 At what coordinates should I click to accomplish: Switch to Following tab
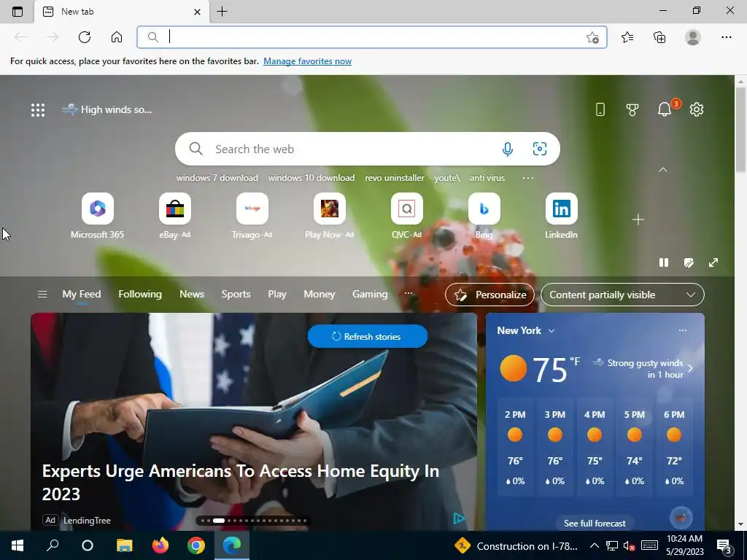click(140, 295)
